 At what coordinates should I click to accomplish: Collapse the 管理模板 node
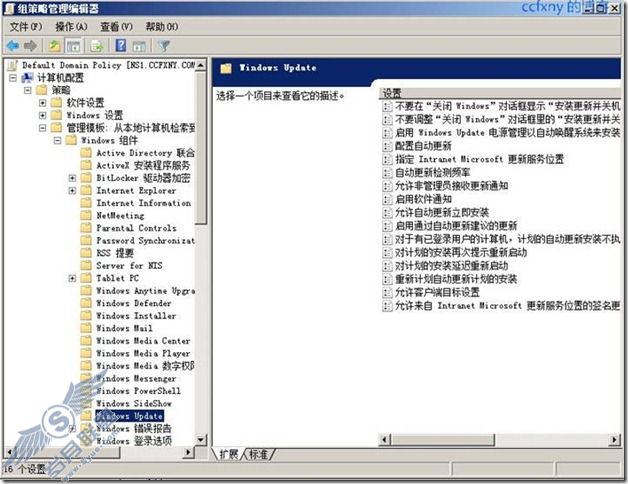tap(42, 128)
